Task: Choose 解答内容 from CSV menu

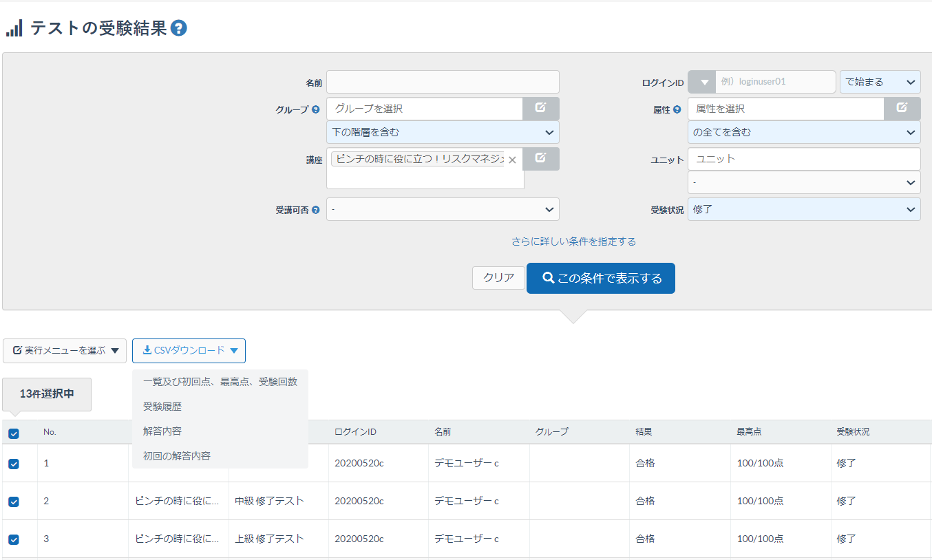Action: pos(220,431)
